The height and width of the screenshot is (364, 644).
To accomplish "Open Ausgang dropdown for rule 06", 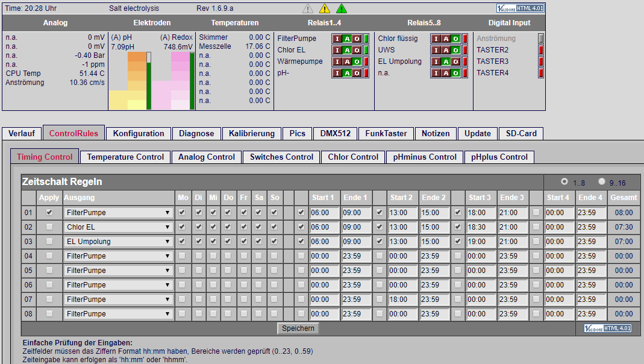I will [x=118, y=284].
